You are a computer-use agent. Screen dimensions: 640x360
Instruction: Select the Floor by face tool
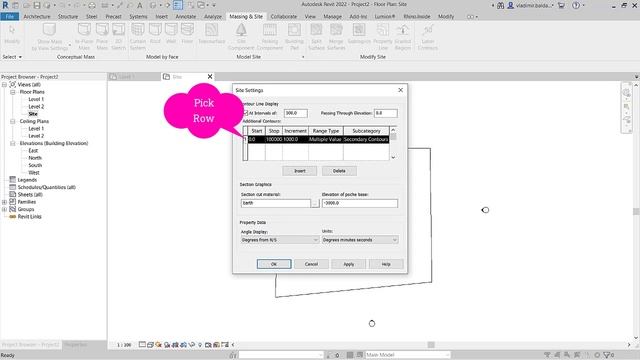187,33
